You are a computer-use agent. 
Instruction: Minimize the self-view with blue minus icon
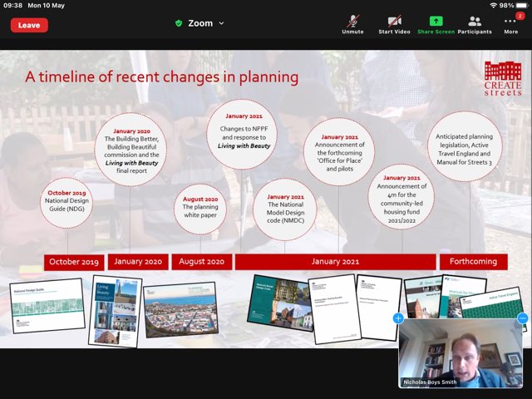523,318
